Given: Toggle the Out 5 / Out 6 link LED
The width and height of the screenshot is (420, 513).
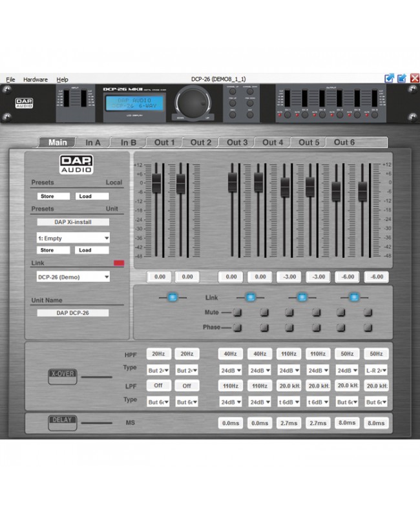Looking at the screenshot, I should click(x=354, y=297).
